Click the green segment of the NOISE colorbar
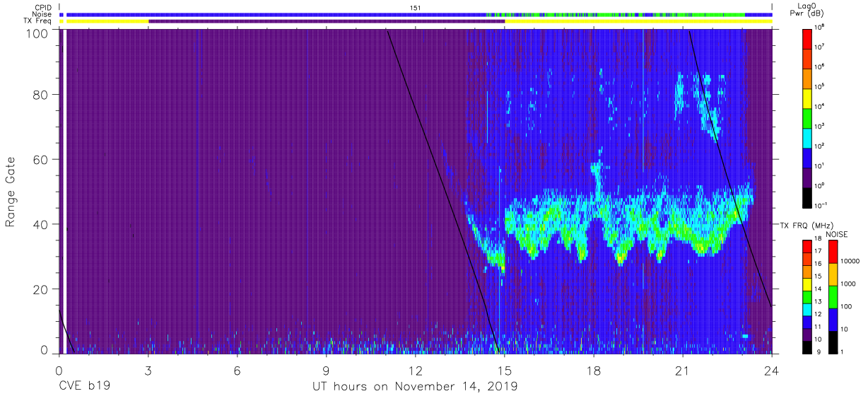The width and height of the screenshot is (868, 401). [x=833, y=296]
